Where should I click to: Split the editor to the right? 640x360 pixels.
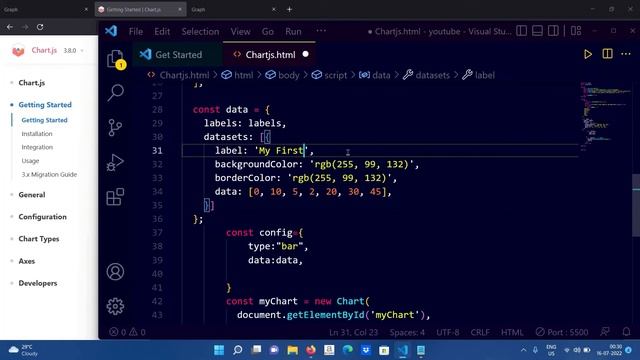point(607,54)
